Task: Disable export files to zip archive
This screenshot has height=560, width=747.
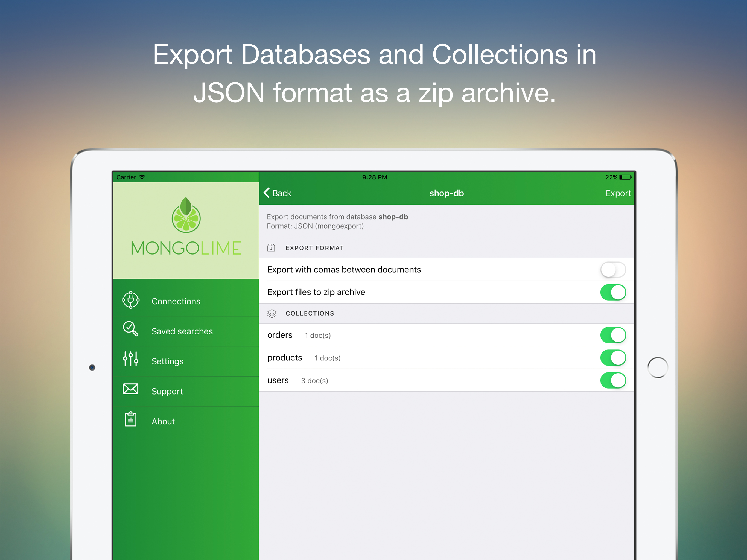Action: coord(613,293)
